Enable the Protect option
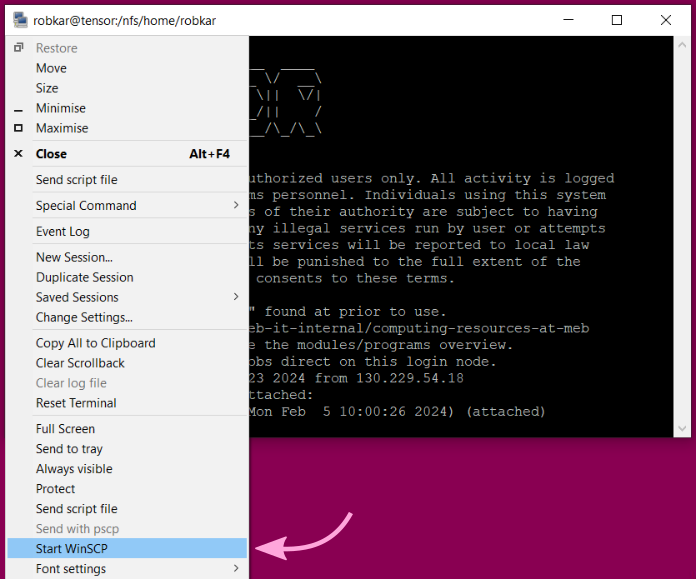The image size is (696, 579). (55, 489)
